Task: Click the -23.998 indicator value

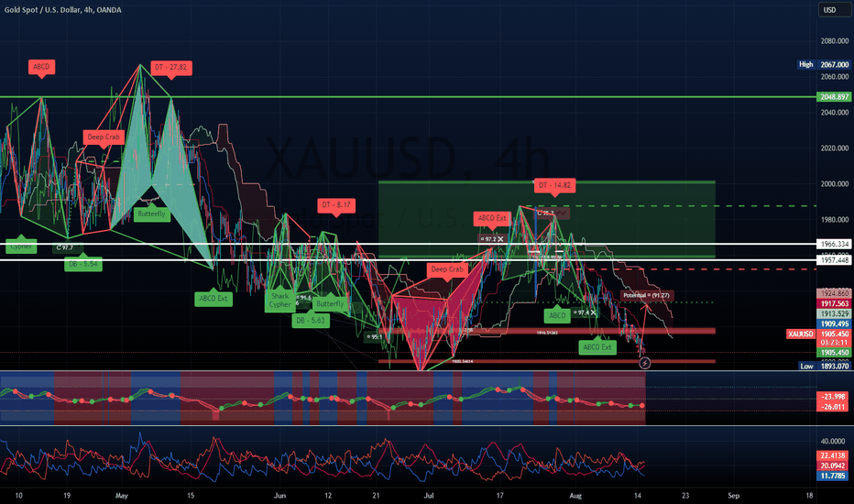Action: pos(835,397)
